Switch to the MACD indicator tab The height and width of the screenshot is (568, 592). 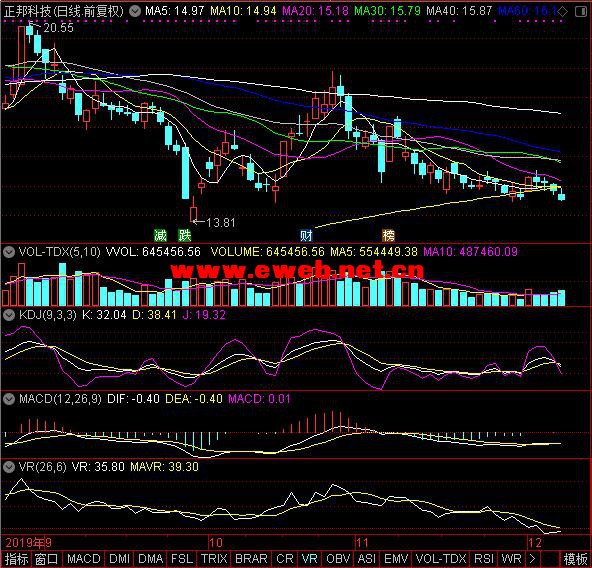click(x=83, y=559)
